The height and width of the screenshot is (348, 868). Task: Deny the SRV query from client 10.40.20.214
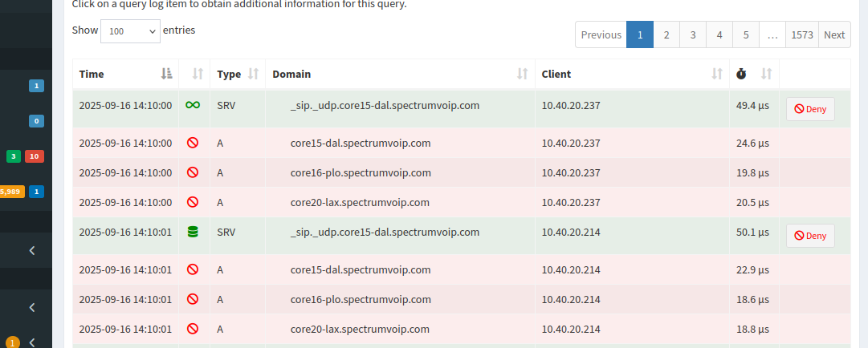click(809, 236)
